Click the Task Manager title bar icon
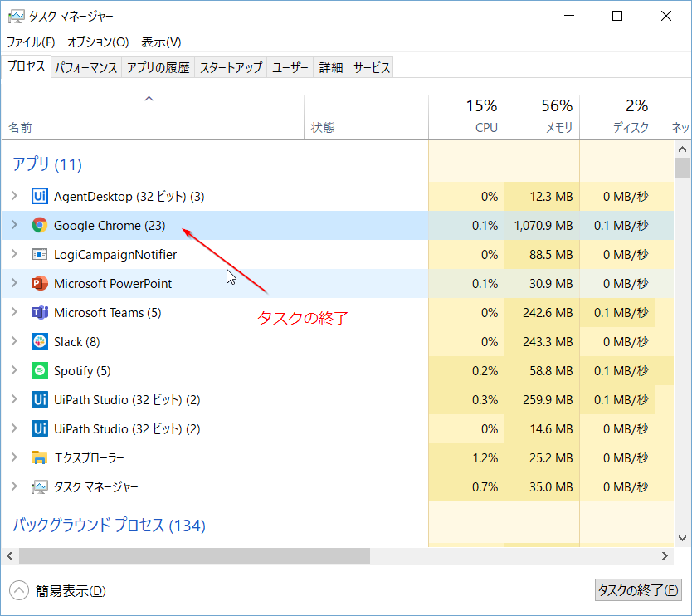 click(17, 17)
